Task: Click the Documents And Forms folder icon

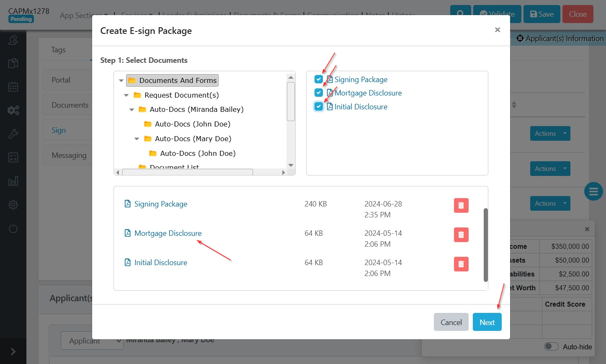Action: [x=132, y=80]
